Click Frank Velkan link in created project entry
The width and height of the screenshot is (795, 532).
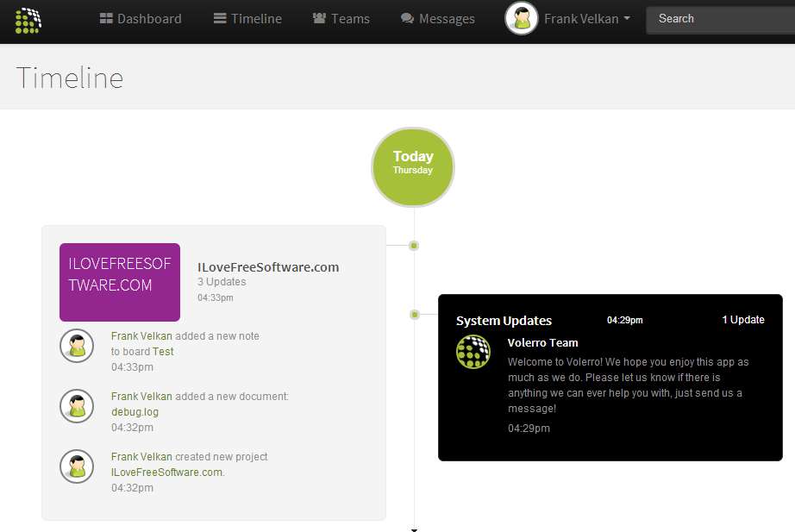[x=141, y=457]
